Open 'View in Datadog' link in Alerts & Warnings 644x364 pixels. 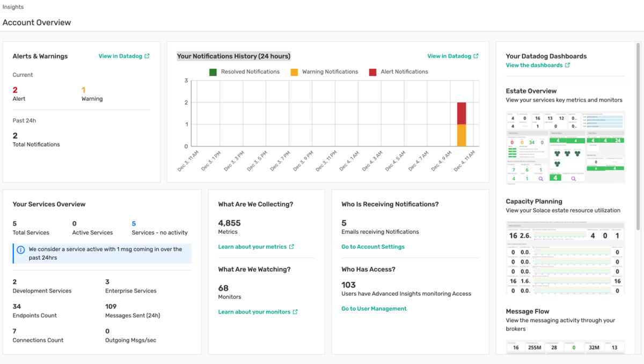coord(120,56)
